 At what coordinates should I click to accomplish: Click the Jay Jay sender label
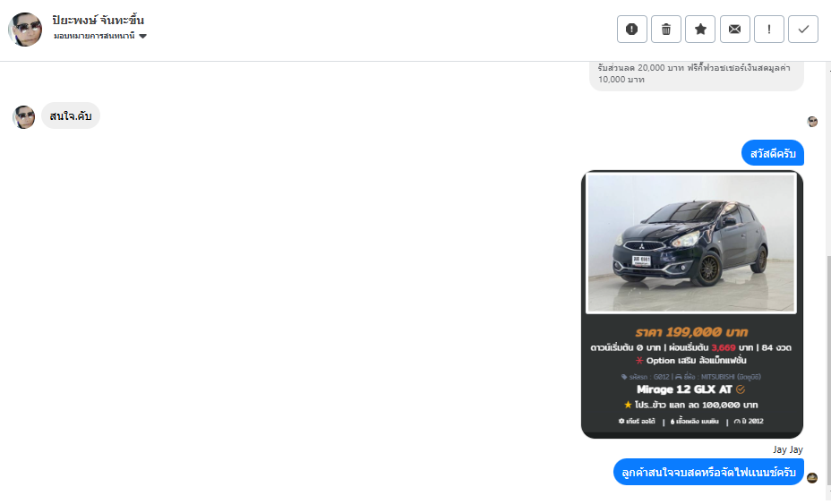tap(787, 449)
